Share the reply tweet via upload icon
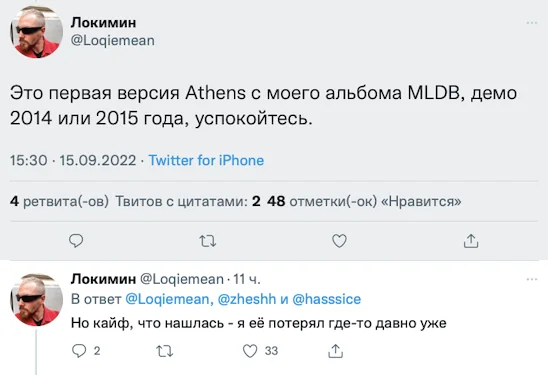The width and height of the screenshot is (548, 375). (336, 351)
